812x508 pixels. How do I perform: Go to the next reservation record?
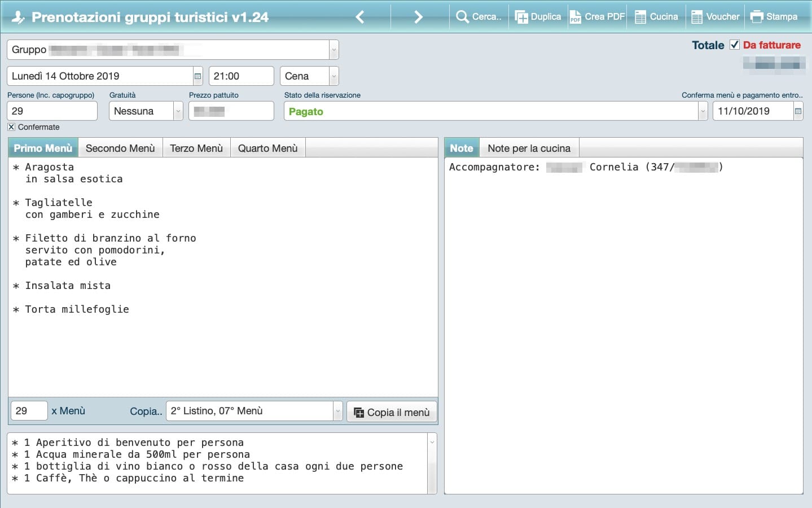pos(418,17)
